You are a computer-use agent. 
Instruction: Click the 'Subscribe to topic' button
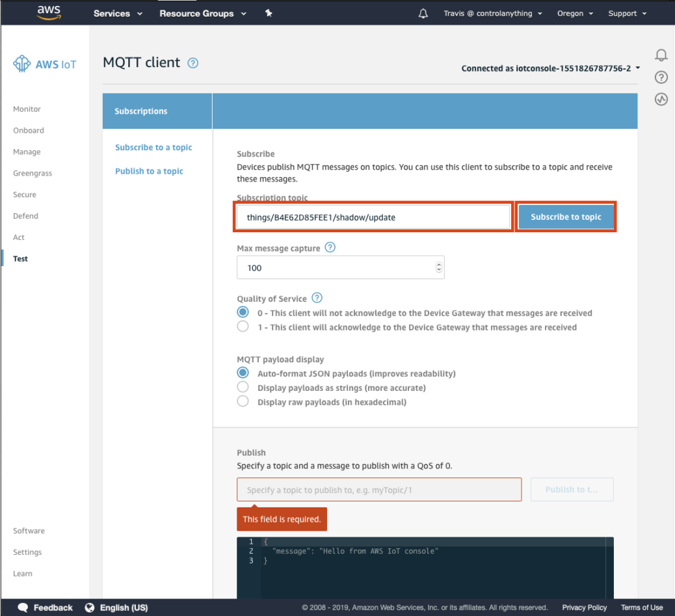[x=566, y=217]
